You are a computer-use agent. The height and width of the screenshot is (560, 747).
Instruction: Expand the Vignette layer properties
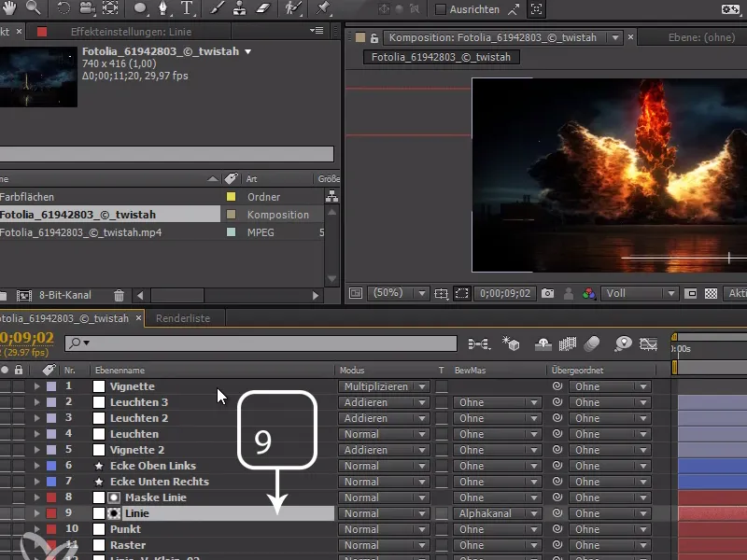[x=36, y=386]
